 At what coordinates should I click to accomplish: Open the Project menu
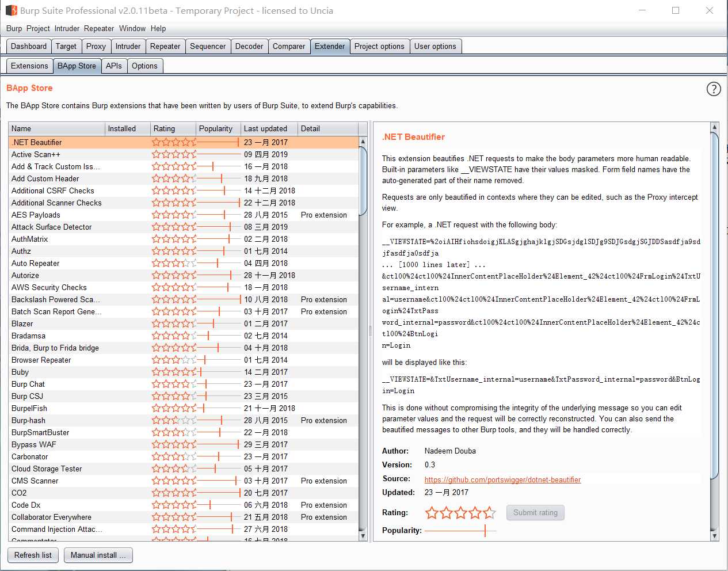click(x=38, y=28)
